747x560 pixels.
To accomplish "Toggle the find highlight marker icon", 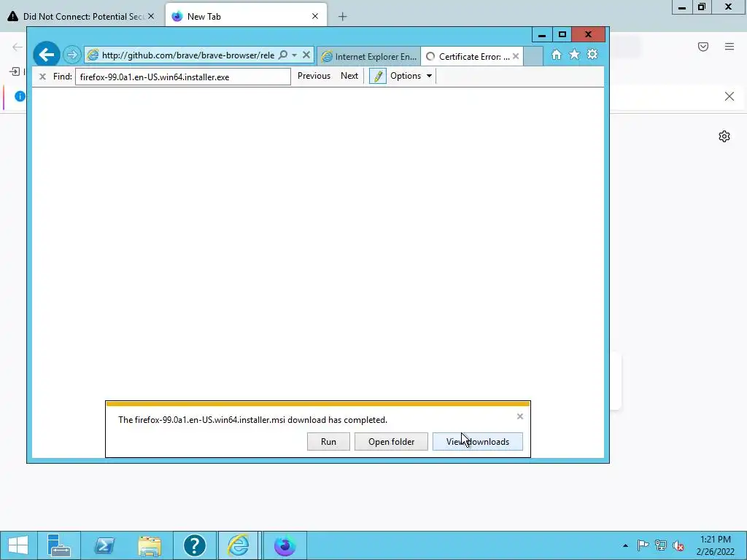I will point(378,76).
